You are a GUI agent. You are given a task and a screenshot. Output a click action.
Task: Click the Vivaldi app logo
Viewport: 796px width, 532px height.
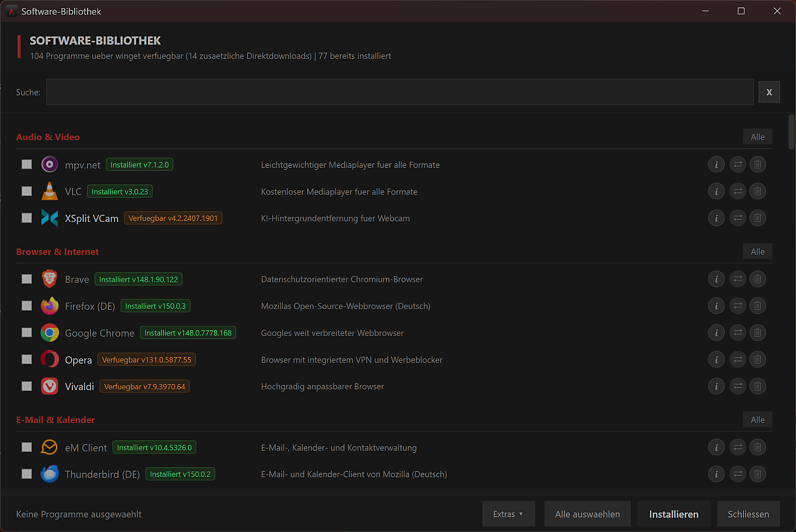coord(49,386)
